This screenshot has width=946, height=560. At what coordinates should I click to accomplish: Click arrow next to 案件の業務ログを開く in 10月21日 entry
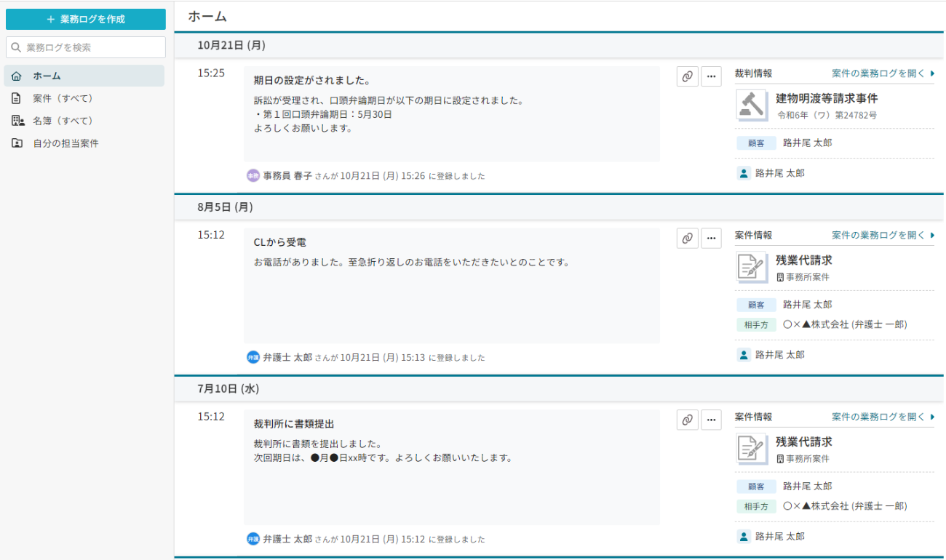[x=932, y=73]
